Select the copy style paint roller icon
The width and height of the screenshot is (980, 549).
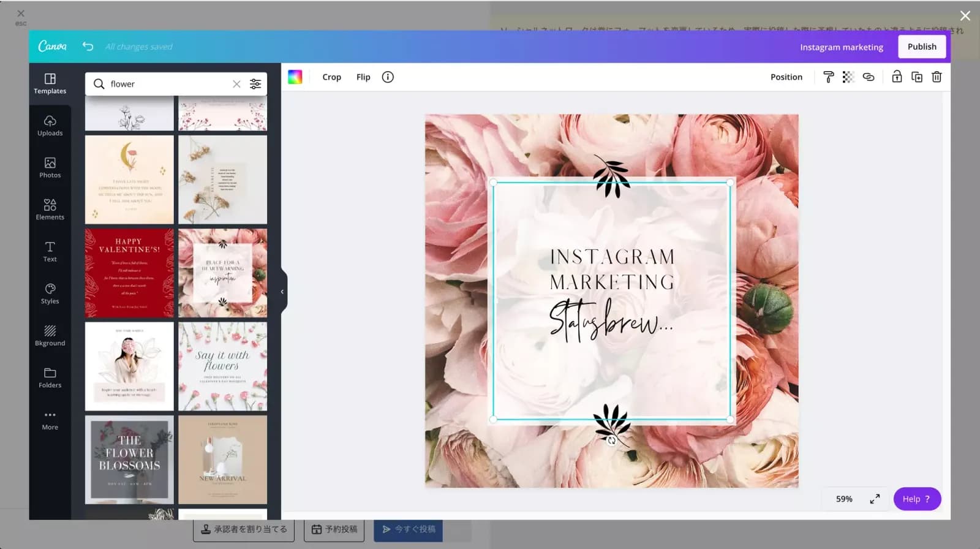tap(828, 77)
